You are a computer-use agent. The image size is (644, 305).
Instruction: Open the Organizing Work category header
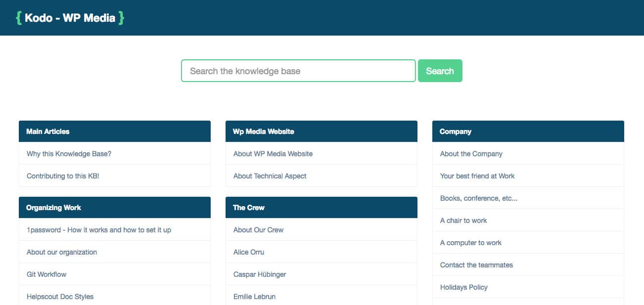[x=115, y=208]
